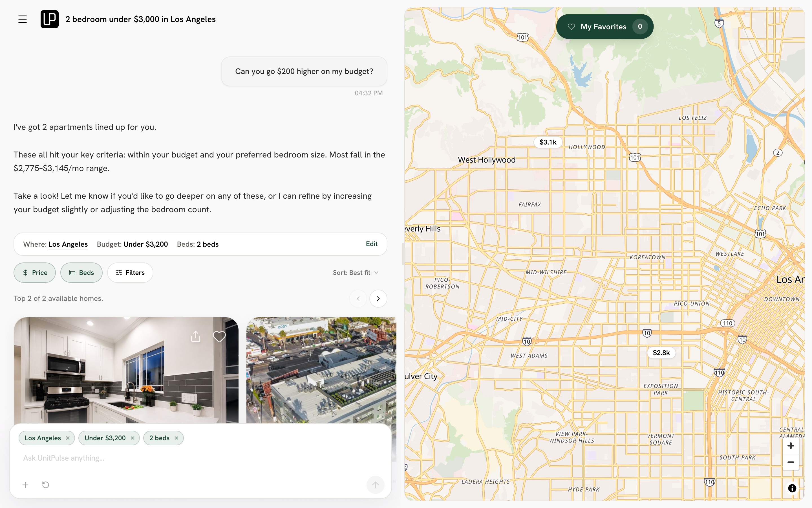The width and height of the screenshot is (812, 508).
Task: Click the Under $3,200 chip label
Action: (105, 438)
